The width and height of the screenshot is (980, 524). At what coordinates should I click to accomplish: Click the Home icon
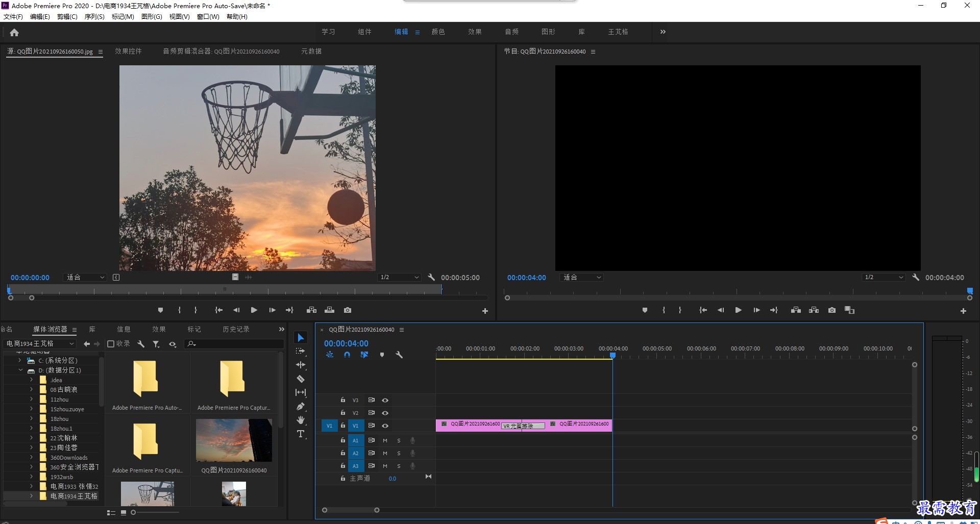click(x=14, y=32)
